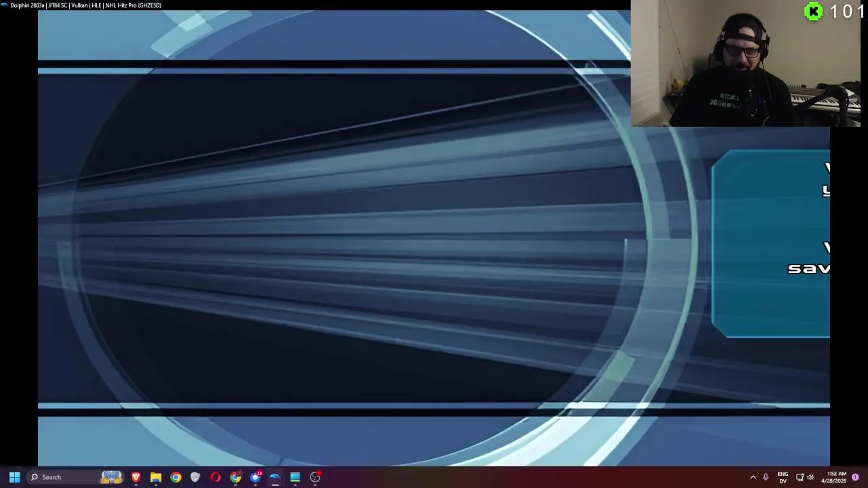Open the taskbar app with the 23 badge
Viewport: 868px width, 488px height.
tap(256, 477)
